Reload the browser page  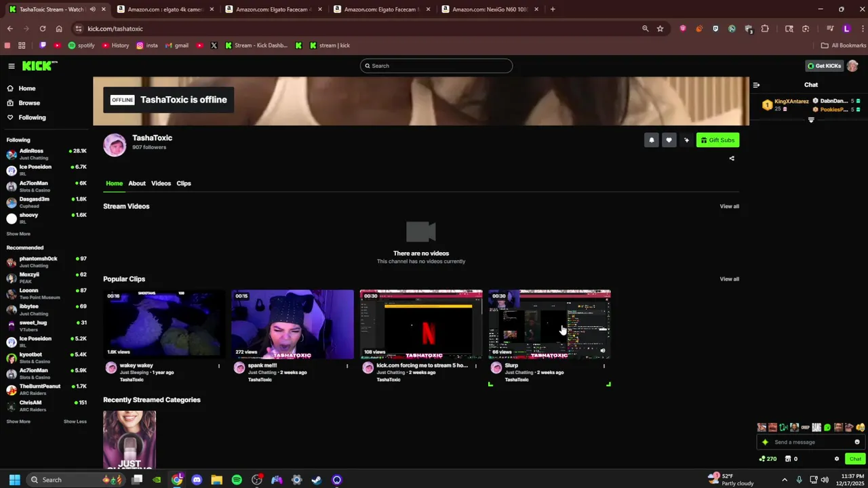[x=42, y=28]
